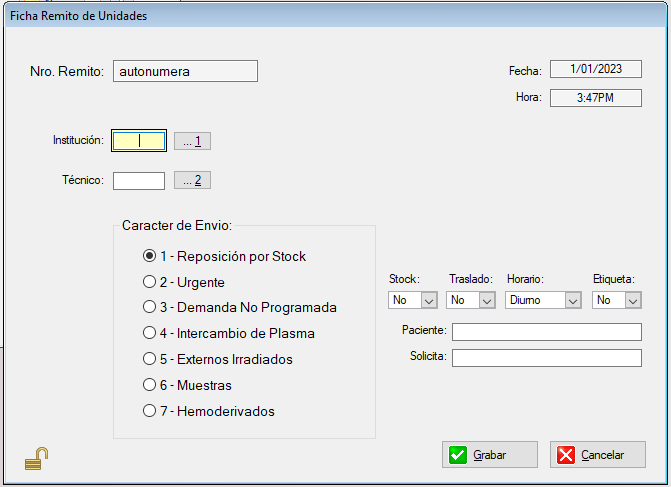Pick the 4 - Intercambio de Plasma option
The height and width of the screenshot is (487, 671).
(x=150, y=333)
